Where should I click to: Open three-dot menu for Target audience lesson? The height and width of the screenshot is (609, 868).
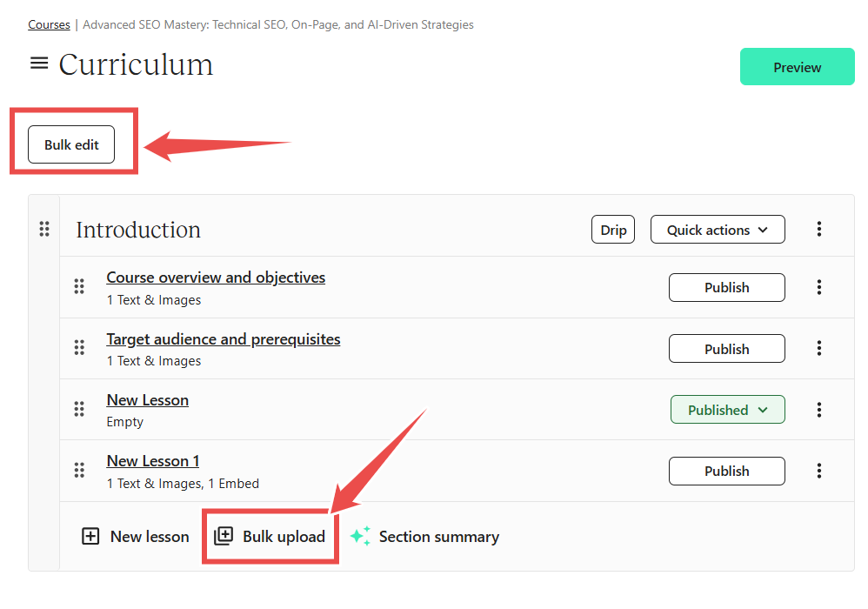[x=819, y=348]
